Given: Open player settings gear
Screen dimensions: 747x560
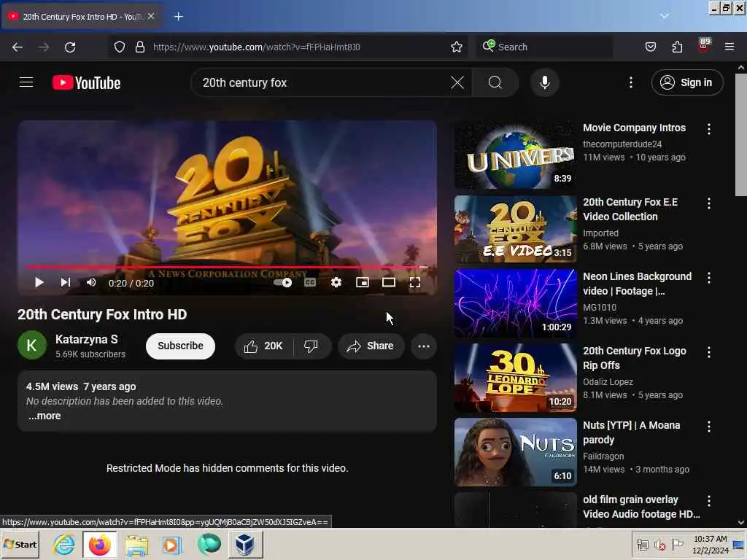Looking at the screenshot, I should click(336, 283).
